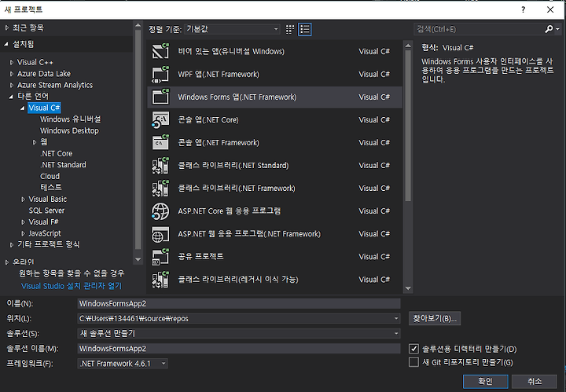
Task: Open the 위치 path dropdown
Action: click(x=396, y=318)
